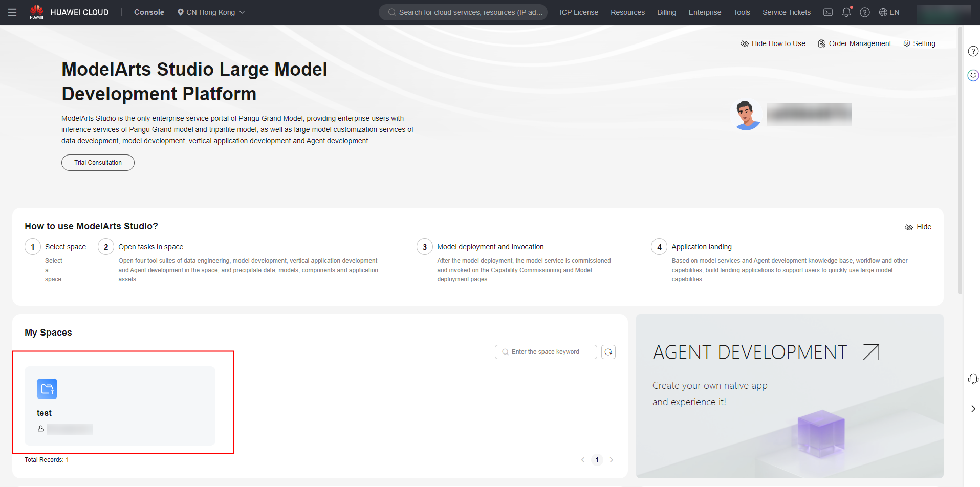Click the user avatar picture

point(747,115)
